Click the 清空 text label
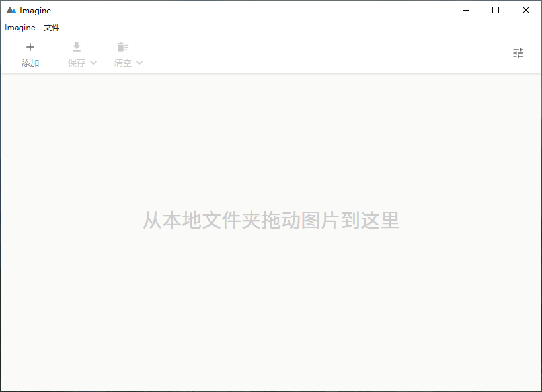Image resolution: width=542 pixels, height=392 pixels. tap(123, 63)
